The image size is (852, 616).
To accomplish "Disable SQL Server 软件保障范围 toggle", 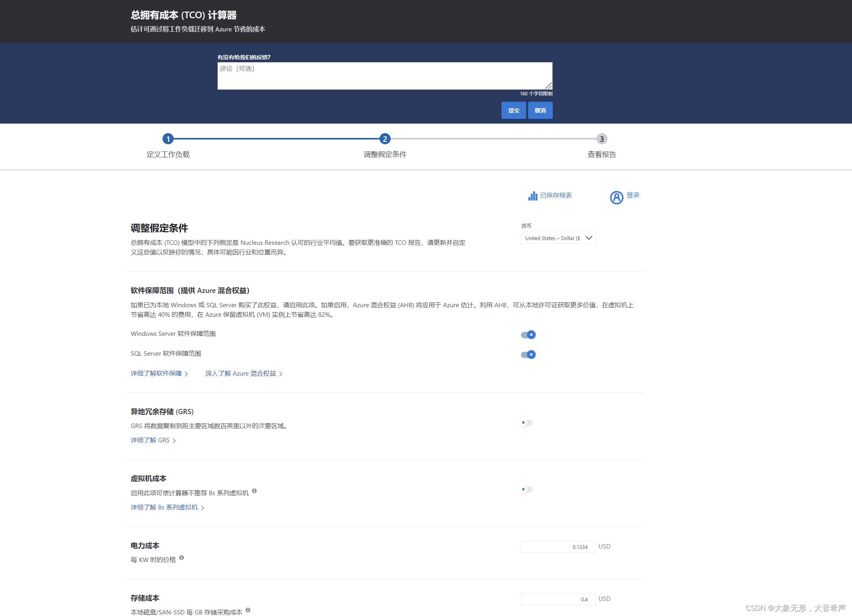I will point(528,354).
